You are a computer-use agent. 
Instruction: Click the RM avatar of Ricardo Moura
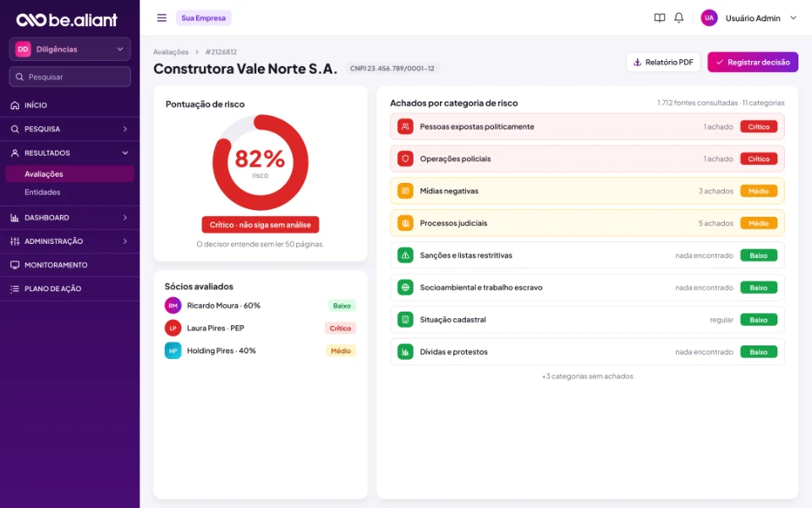173,306
